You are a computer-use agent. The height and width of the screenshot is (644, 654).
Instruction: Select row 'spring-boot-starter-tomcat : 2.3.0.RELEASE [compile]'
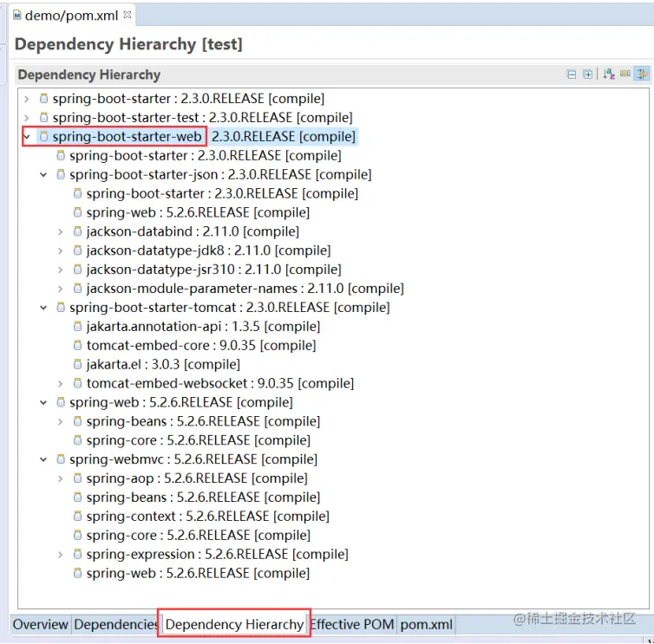tap(229, 307)
